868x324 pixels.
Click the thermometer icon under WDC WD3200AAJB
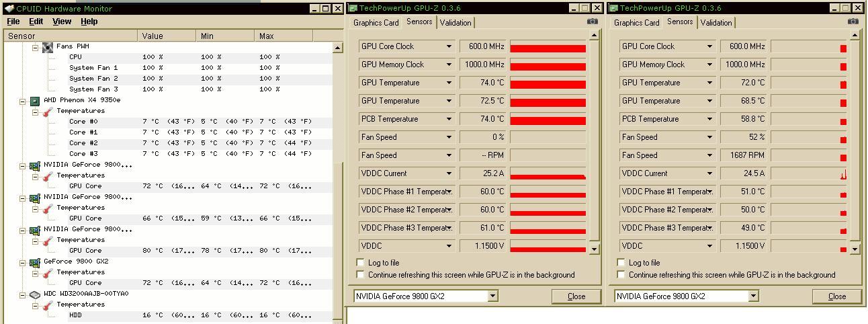[48, 305]
